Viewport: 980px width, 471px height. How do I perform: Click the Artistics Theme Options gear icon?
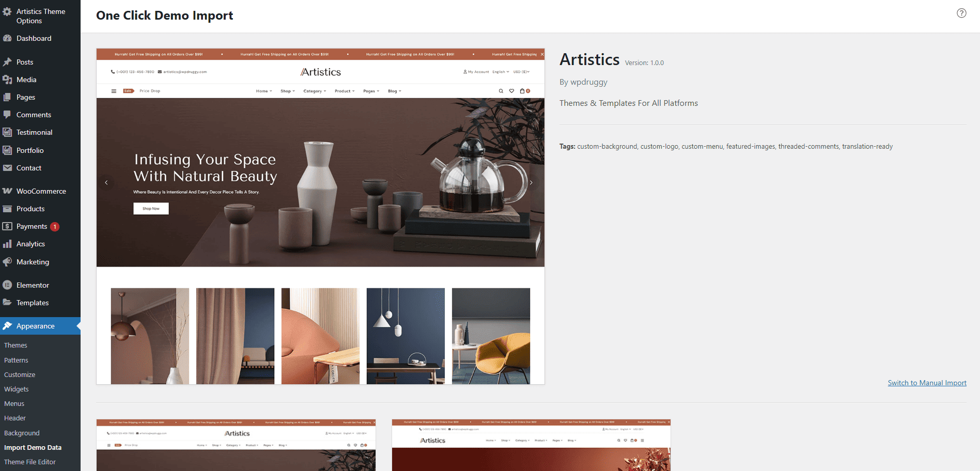tap(7, 11)
